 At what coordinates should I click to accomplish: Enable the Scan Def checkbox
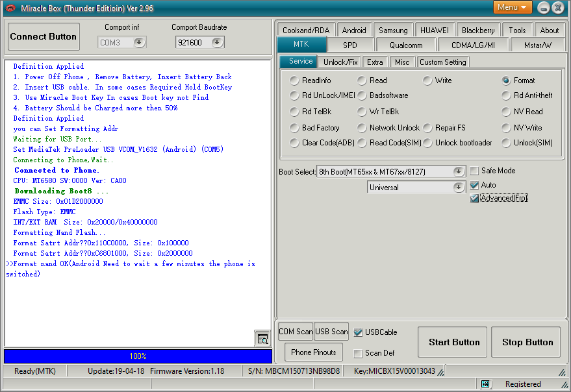click(x=358, y=353)
